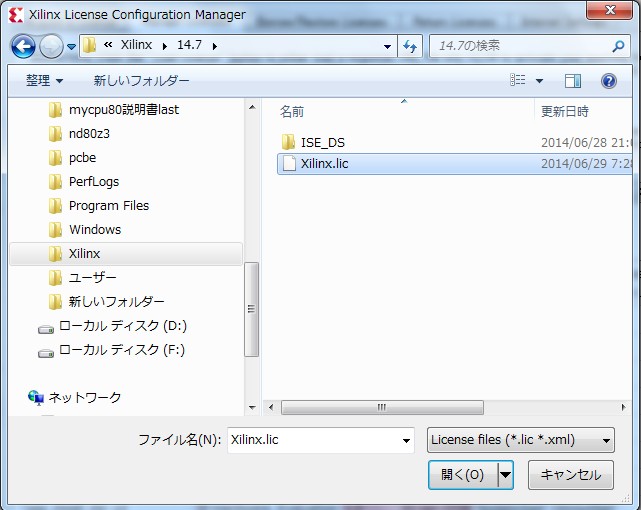Open License files type filter dropdown

point(521,440)
